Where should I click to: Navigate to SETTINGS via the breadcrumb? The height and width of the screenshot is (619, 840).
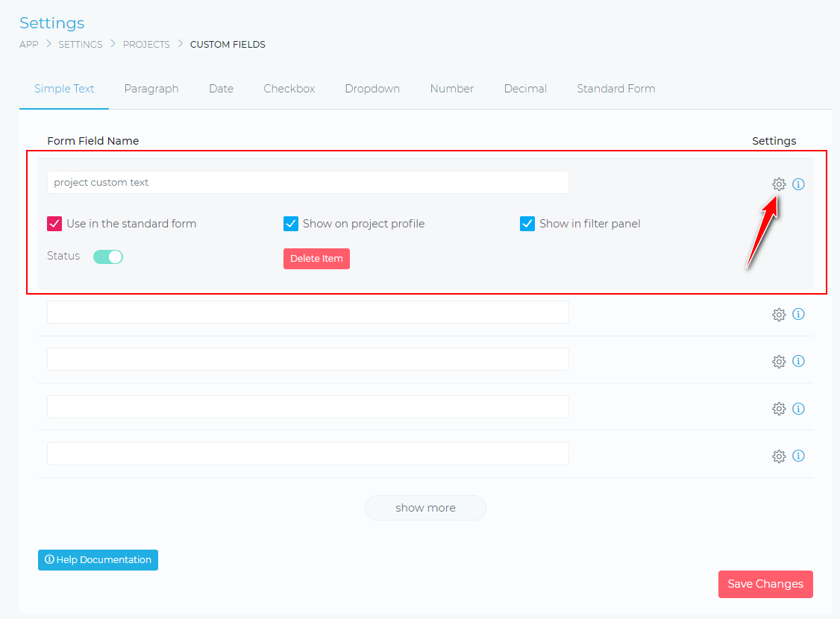[x=80, y=44]
